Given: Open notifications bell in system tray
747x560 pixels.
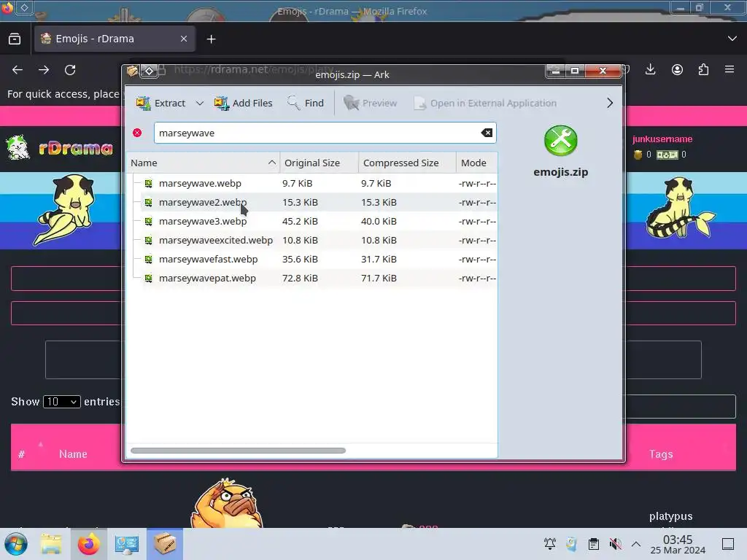Looking at the screenshot, I should click(550, 544).
